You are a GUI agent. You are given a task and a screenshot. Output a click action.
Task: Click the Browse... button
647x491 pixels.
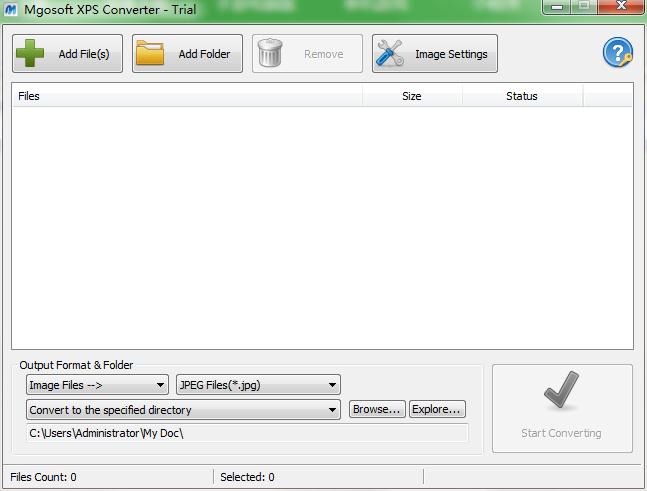[377, 409]
